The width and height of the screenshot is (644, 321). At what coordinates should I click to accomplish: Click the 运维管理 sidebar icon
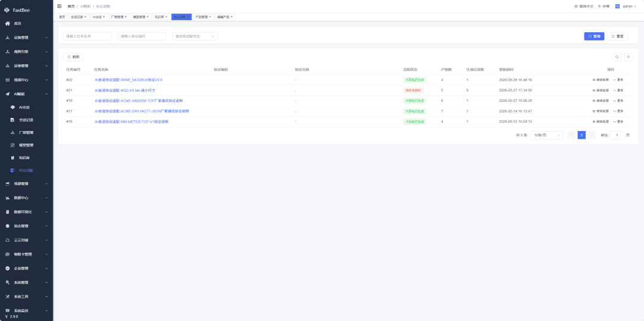click(x=7, y=66)
